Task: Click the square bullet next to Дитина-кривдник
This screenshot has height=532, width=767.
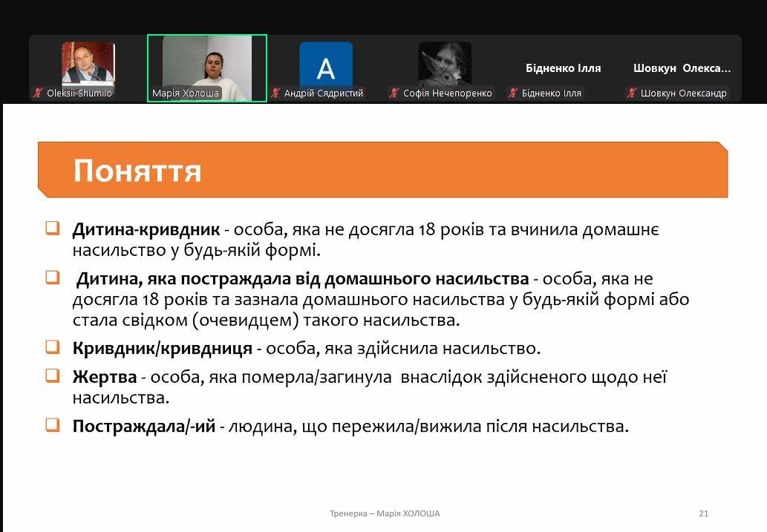Action: (x=52, y=228)
